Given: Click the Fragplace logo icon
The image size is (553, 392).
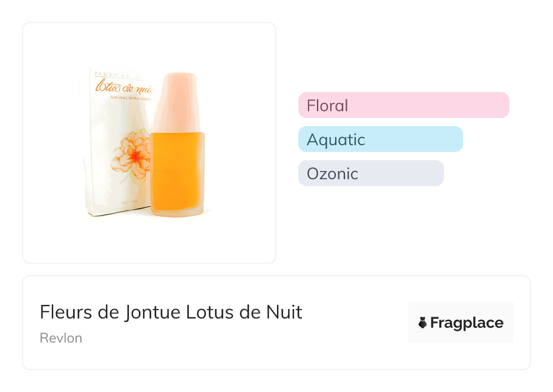Looking at the screenshot, I should [x=423, y=323].
